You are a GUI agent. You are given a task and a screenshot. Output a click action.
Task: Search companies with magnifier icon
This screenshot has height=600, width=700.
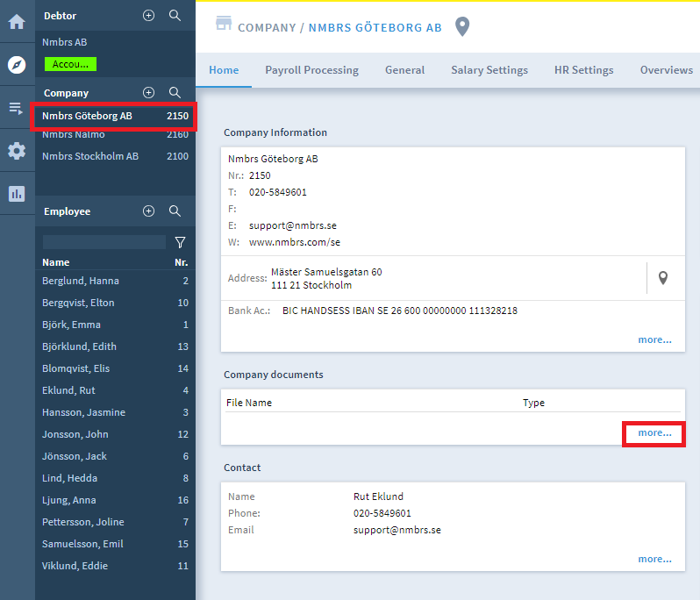coord(175,92)
